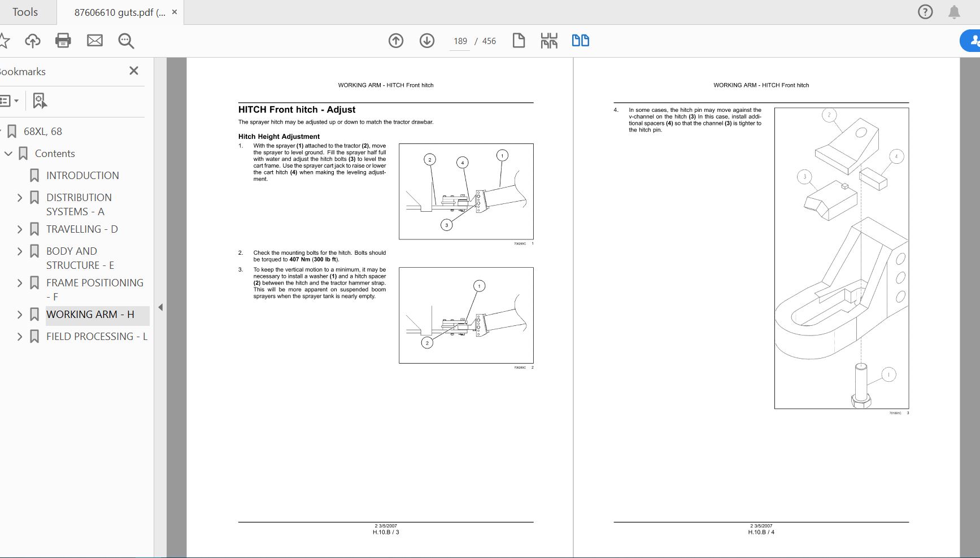The height and width of the screenshot is (558, 980).
Task: Send file by email envelope icon
Action: 95,41
